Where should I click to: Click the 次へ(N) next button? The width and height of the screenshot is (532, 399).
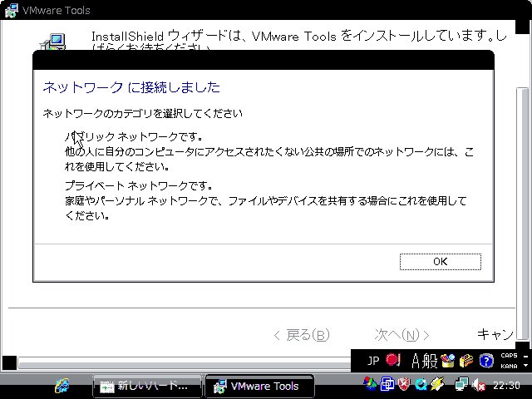(401, 335)
